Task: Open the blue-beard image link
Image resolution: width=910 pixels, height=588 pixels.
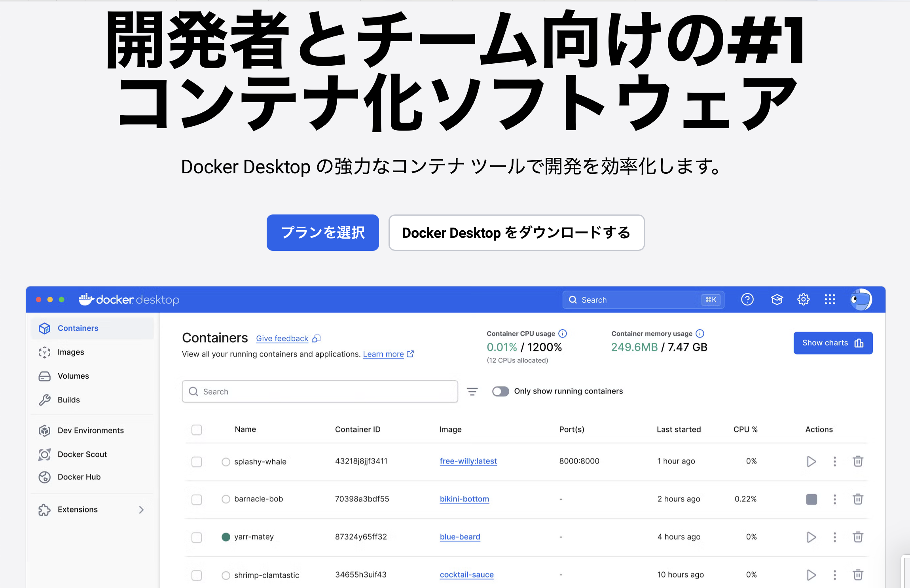Action: pyautogui.click(x=460, y=537)
